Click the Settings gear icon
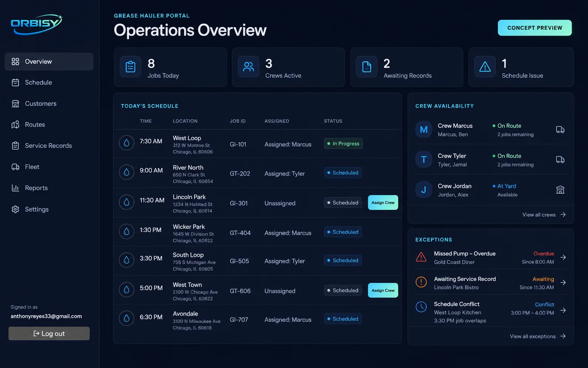Image resolution: width=588 pixels, height=368 pixels. [15, 209]
